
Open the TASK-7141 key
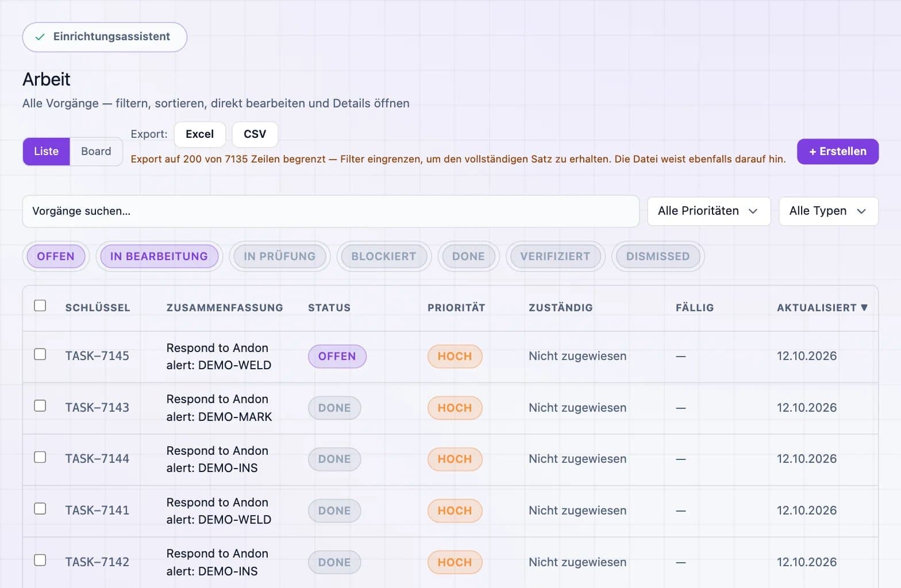pos(97,510)
